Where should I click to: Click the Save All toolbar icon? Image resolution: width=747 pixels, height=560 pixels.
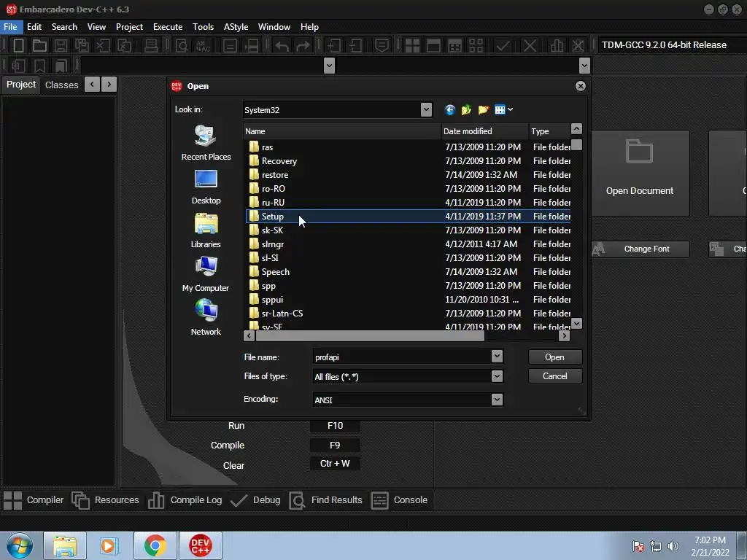(82, 45)
